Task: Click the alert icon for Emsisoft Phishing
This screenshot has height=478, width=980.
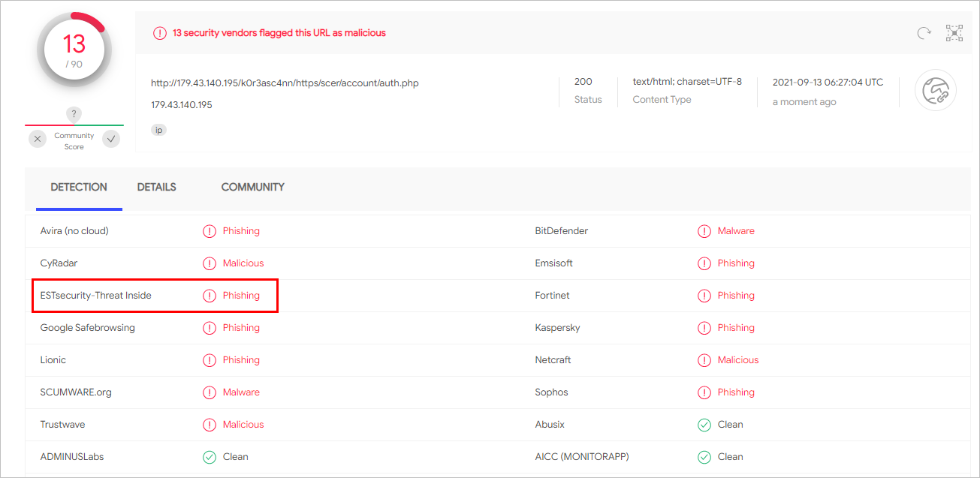Action: point(704,263)
